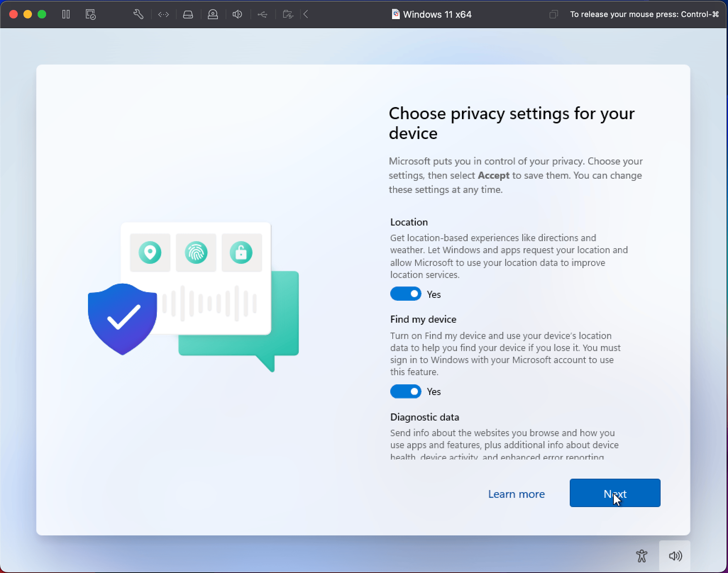Viewport: 728px width, 573px height.
Task: Click the camera device icon
Action: 213,14
